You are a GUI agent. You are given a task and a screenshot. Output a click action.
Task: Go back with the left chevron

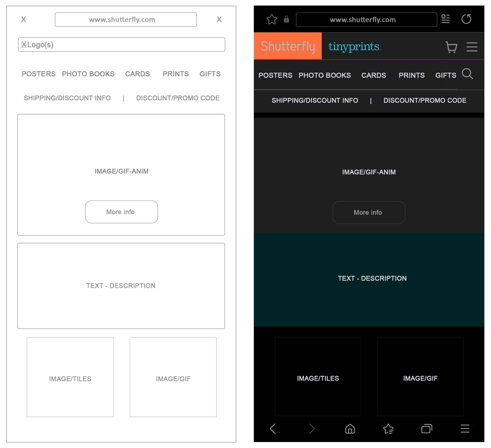point(273,429)
